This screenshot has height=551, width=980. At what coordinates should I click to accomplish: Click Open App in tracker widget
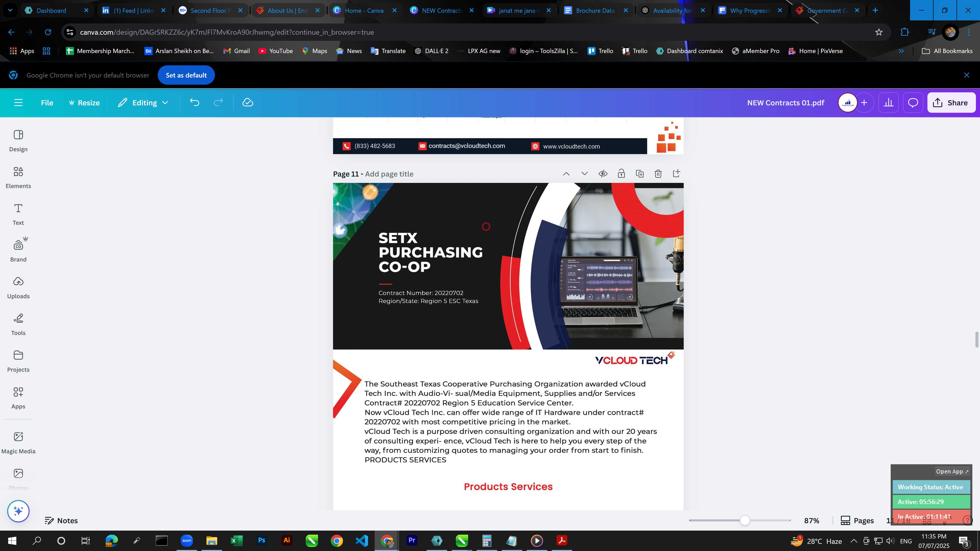tap(952, 471)
